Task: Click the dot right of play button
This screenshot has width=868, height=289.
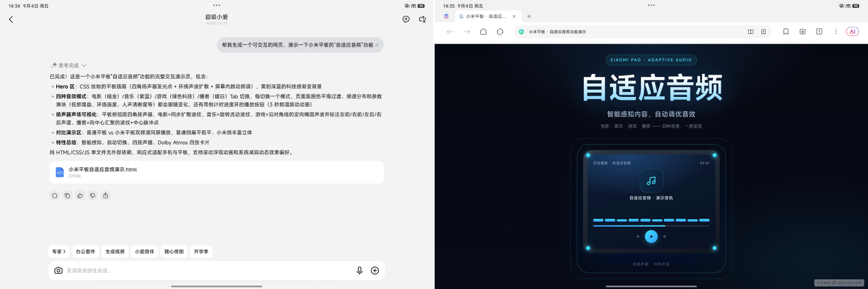Action: click(664, 236)
